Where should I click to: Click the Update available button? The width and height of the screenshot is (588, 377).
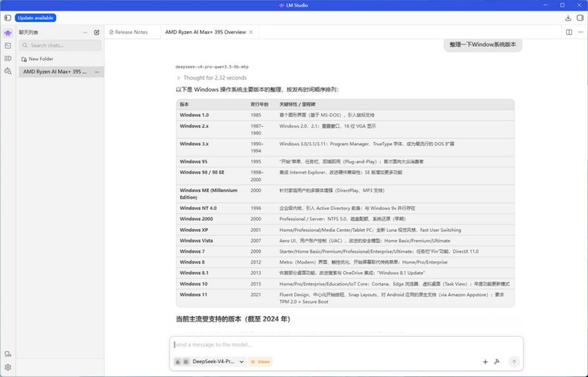(35, 17)
